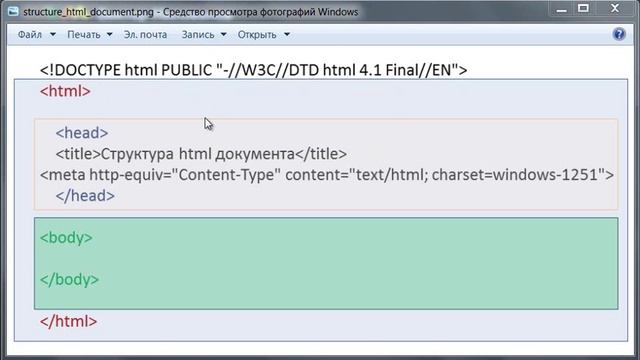640x360 pixels.
Task: Expand the Запись dropdown arrow
Action: pos(224,35)
